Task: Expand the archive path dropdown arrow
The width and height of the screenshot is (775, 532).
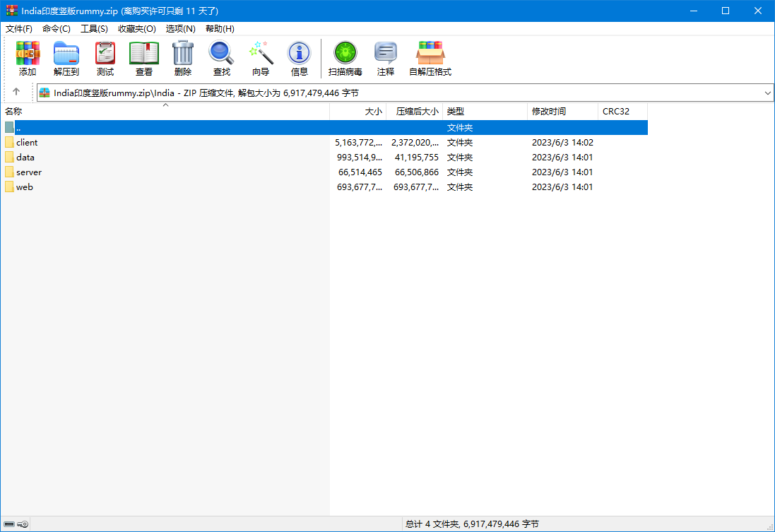Action: 768,93
